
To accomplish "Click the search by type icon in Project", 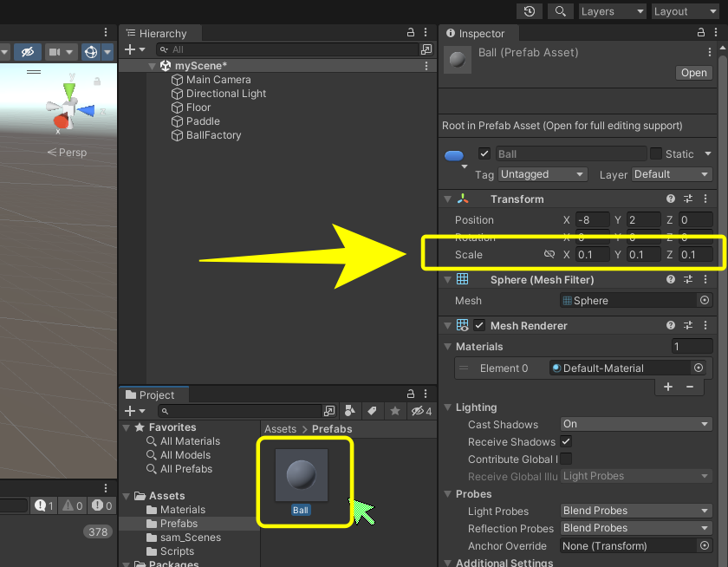I will coord(350,410).
